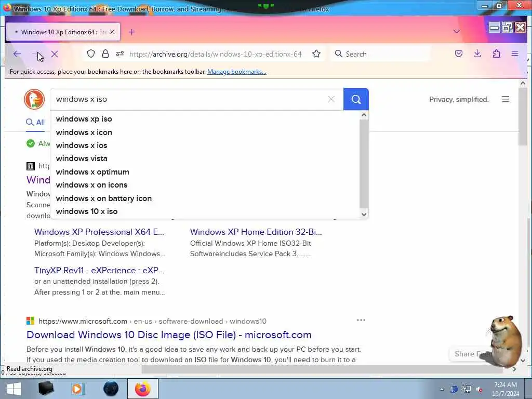Click the page vertical scrollbar thumb
Screen dimensions: 532x399
tap(523, 116)
